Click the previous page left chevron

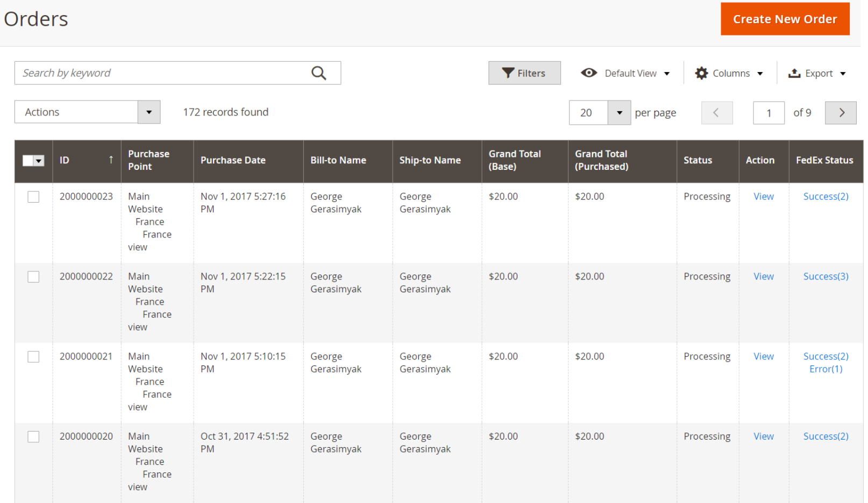(716, 113)
